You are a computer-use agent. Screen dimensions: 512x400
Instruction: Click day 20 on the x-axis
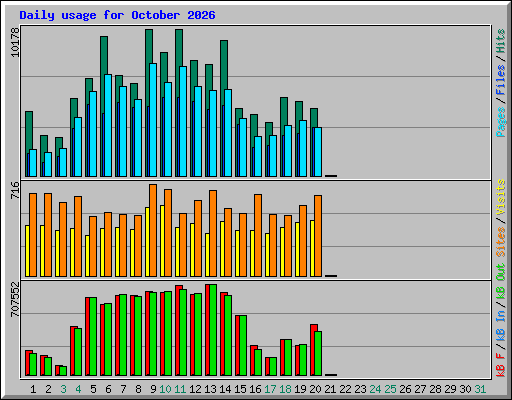[x=315, y=389]
